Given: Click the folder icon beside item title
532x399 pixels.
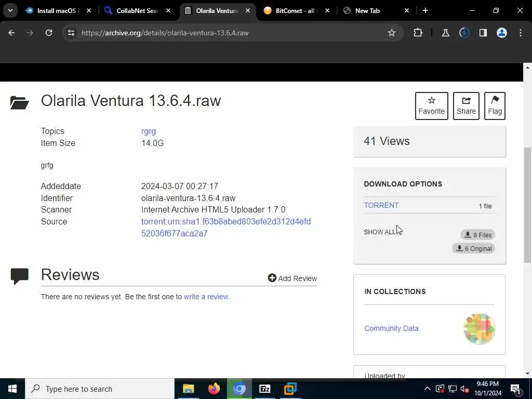Looking at the screenshot, I should tap(19, 102).
